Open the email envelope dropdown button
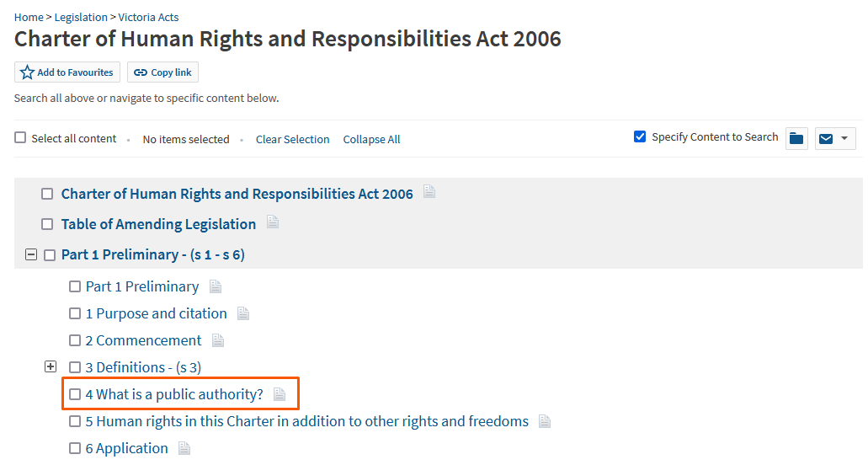868x465 pixels. pos(834,139)
